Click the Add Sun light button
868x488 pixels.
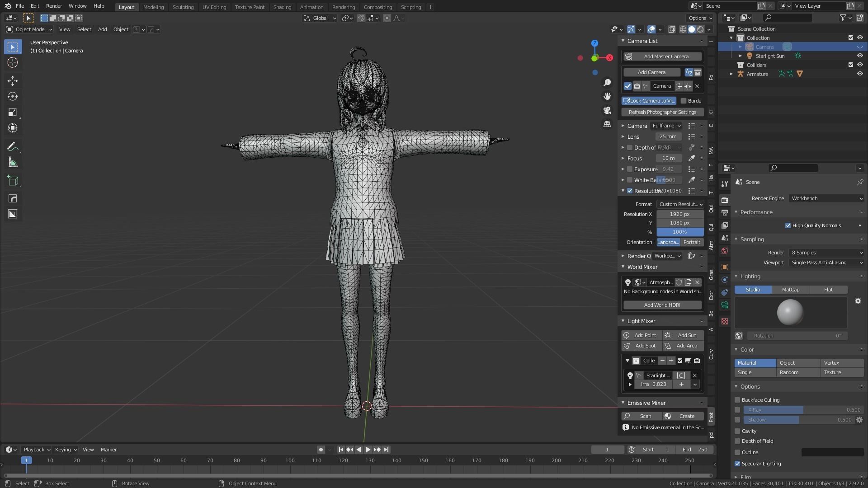pos(683,335)
